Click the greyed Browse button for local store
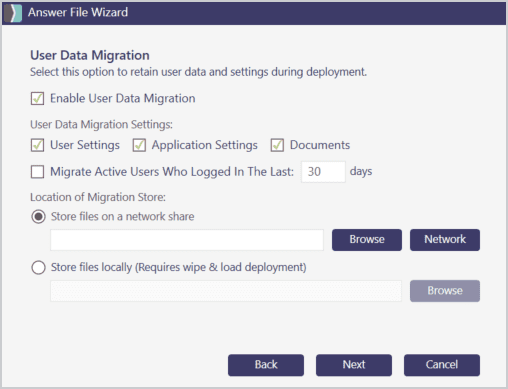This screenshot has height=389, width=508. 445,291
